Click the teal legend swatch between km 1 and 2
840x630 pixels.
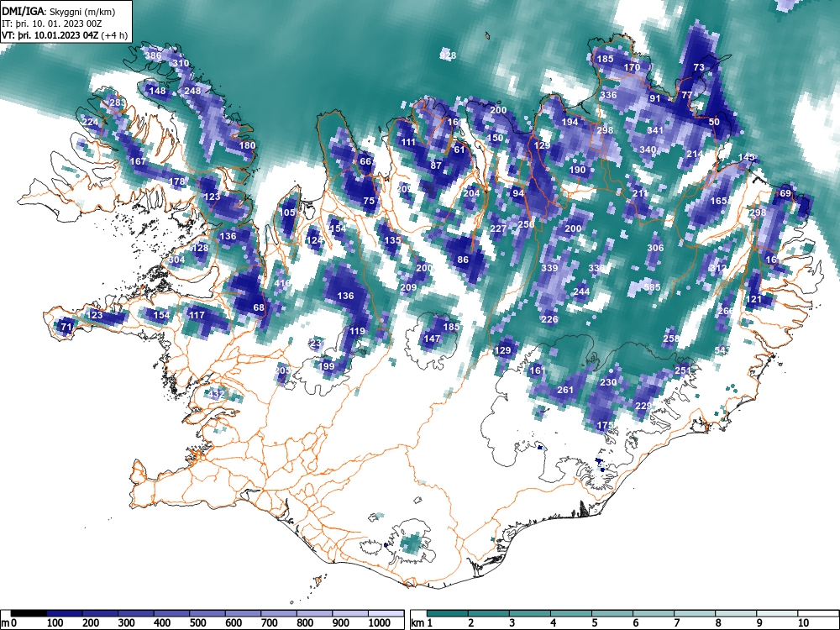coord(448,613)
